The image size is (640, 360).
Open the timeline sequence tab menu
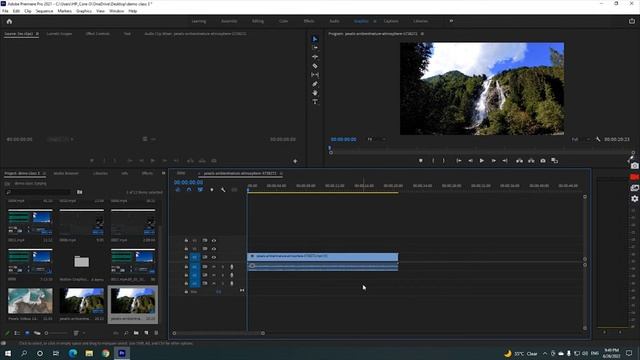pyautogui.click(x=281, y=173)
